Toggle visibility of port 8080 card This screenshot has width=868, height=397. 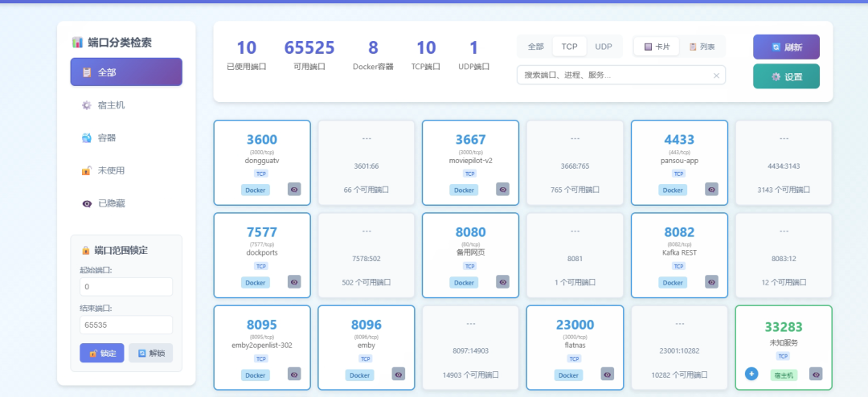coord(502,282)
